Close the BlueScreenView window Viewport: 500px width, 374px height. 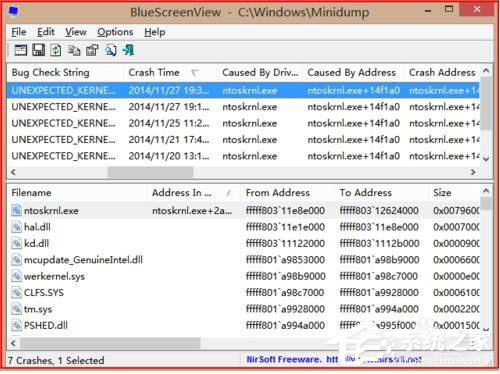477,9
